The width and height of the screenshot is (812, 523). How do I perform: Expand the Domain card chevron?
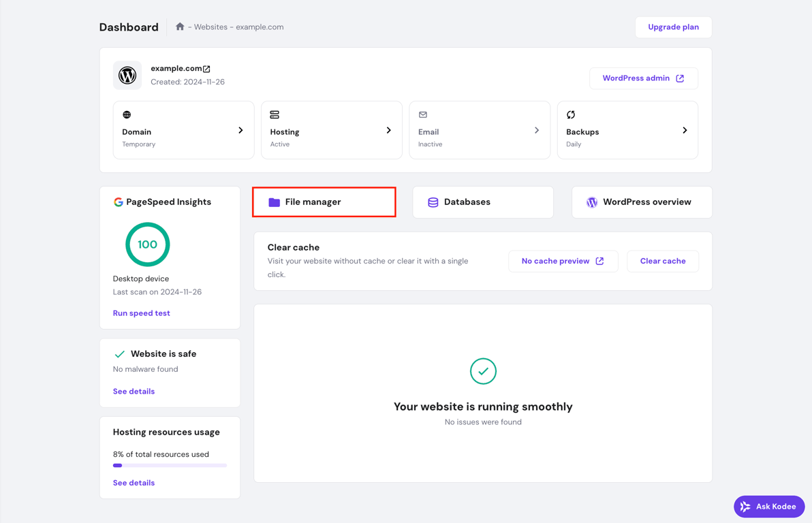[x=240, y=129]
